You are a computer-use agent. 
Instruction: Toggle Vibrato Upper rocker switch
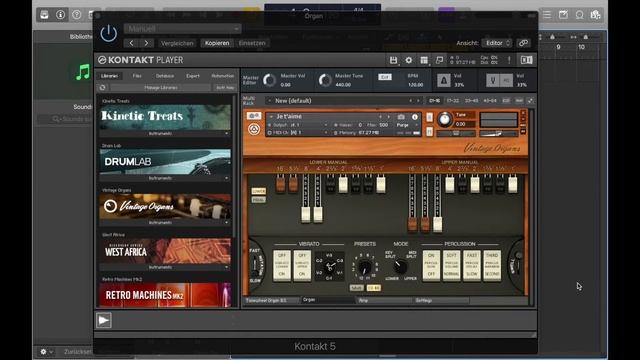tap(302, 265)
